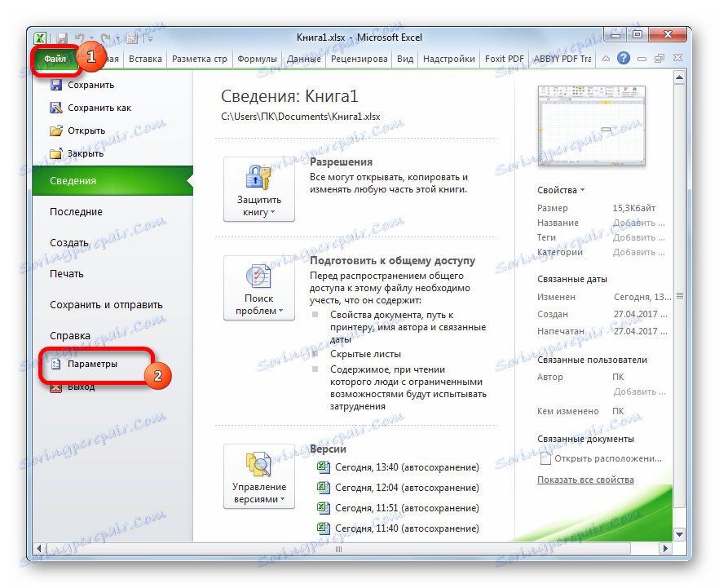Open the 11:51 autosave version
719x588 pixels.
coord(398,508)
